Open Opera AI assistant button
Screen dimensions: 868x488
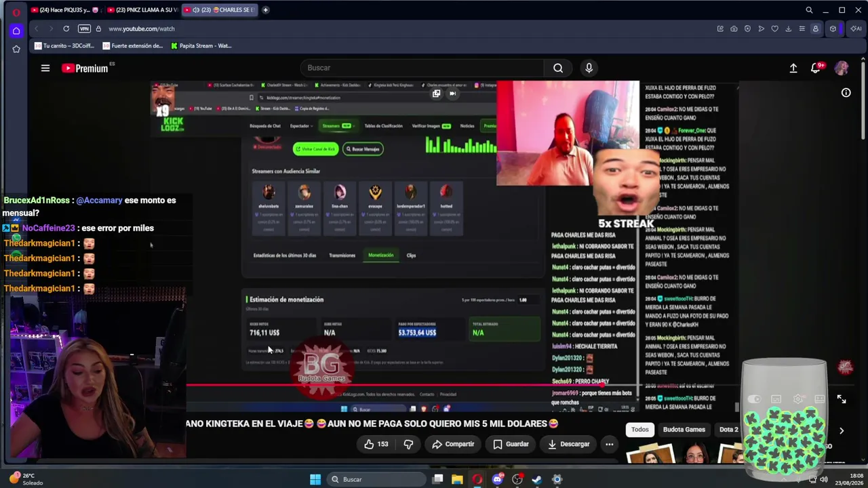click(856, 28)
